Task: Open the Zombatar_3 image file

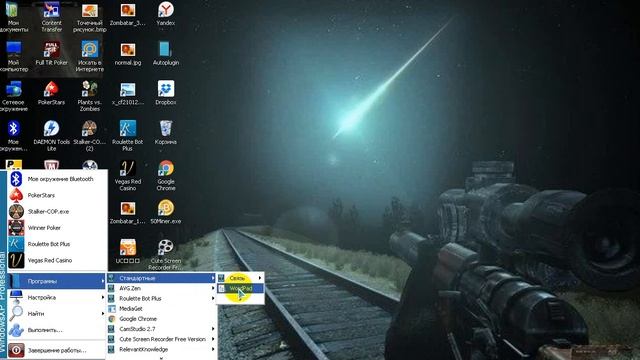Action: coord(128,14)
